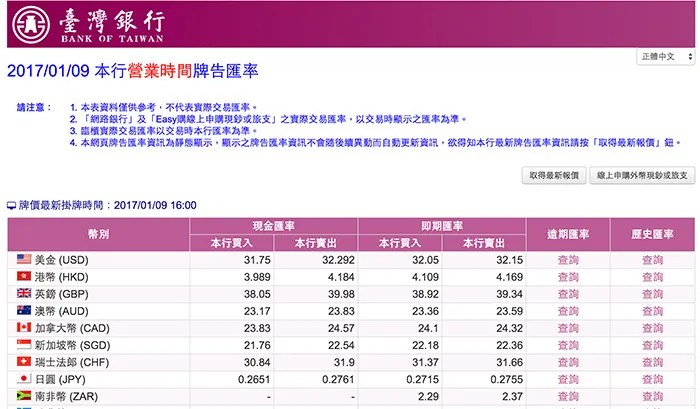Click the Bank of Taiwan logo emblem

click(x=31, y=25)
